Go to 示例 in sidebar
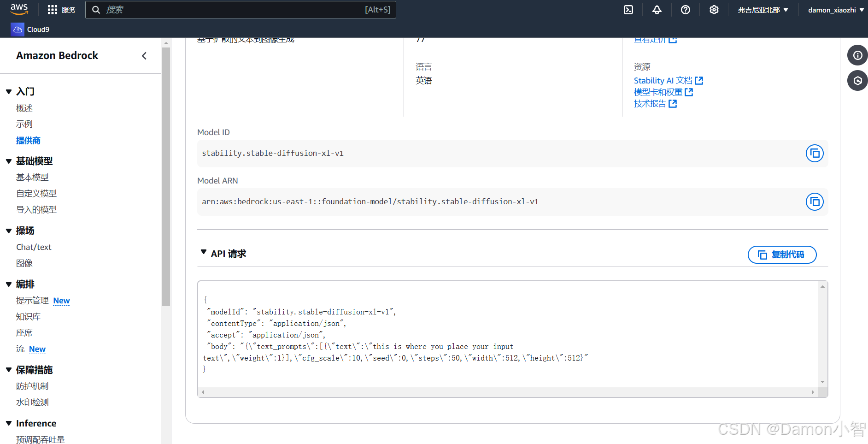This screenshot has width=868, height=444. (x=24, y=124)
